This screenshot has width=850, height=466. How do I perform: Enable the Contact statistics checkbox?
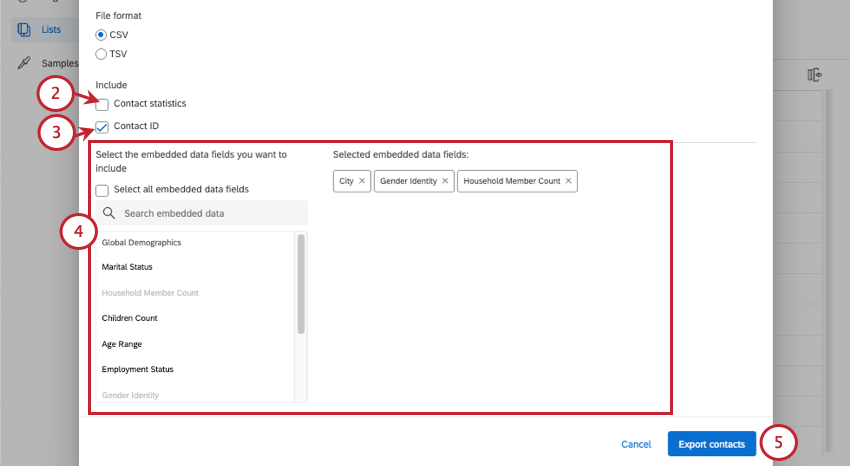[102, 104]
